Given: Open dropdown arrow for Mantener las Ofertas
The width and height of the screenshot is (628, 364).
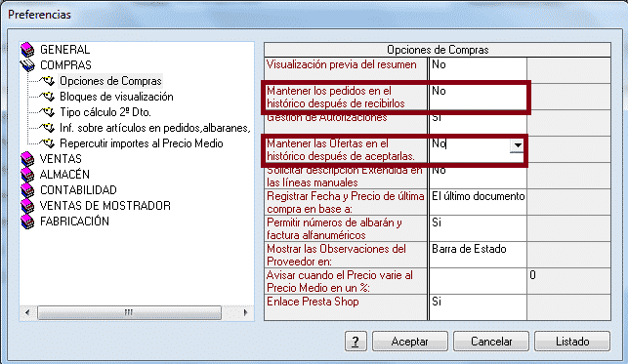Looking at the screenshot, I should pyautogui.click(x=518, y=145).
